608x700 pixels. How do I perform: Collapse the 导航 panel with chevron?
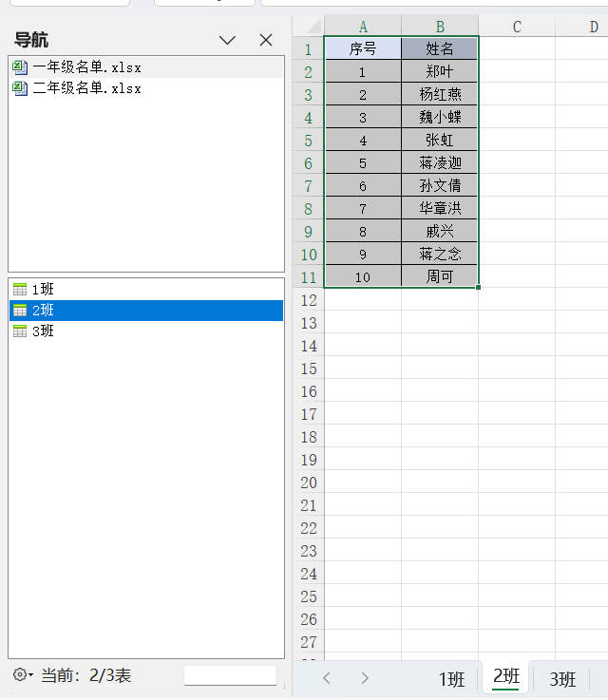227,40
